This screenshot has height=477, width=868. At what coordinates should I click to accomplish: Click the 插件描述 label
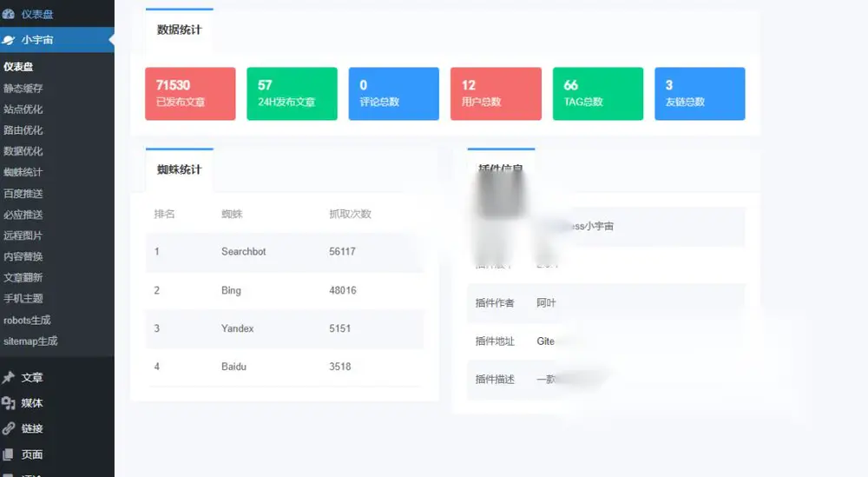click(495, 380)
